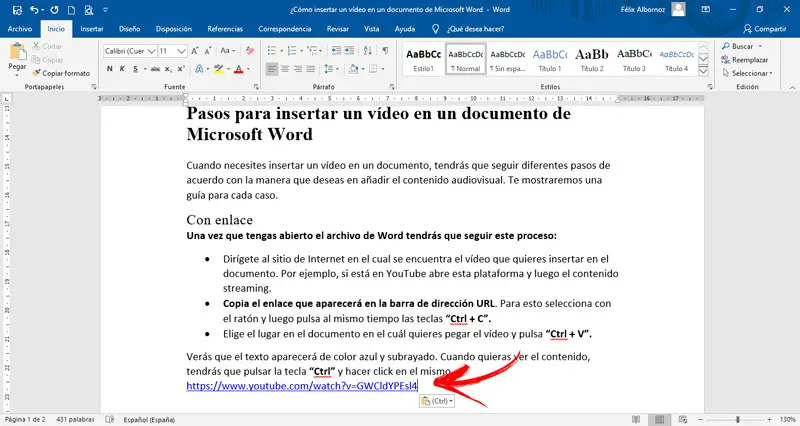
Task: Click the bullets list icon
Action: point(272,51)
